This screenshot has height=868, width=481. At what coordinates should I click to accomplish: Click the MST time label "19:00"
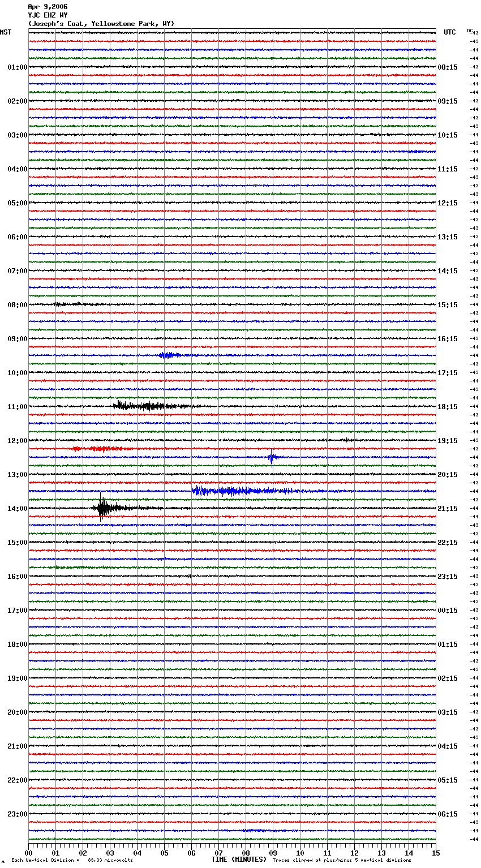18,678
